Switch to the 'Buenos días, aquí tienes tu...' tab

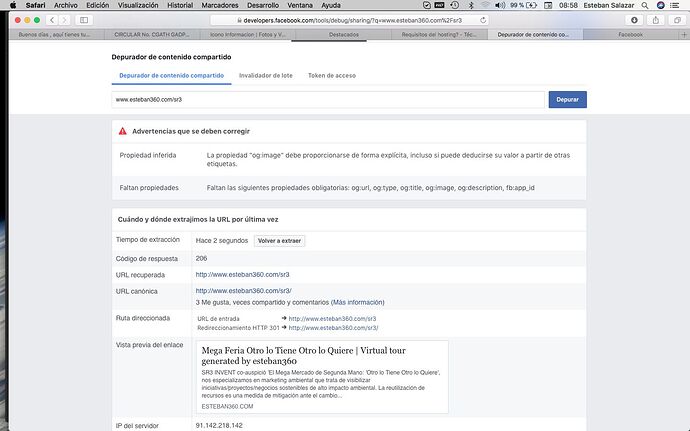pyautogui.click(x=56, y=34)
